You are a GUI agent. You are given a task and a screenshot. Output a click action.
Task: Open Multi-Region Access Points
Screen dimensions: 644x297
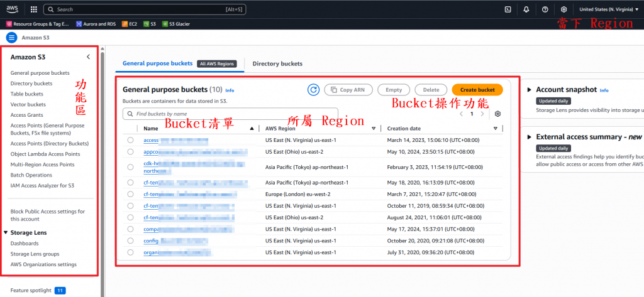(x=42, y=165)
